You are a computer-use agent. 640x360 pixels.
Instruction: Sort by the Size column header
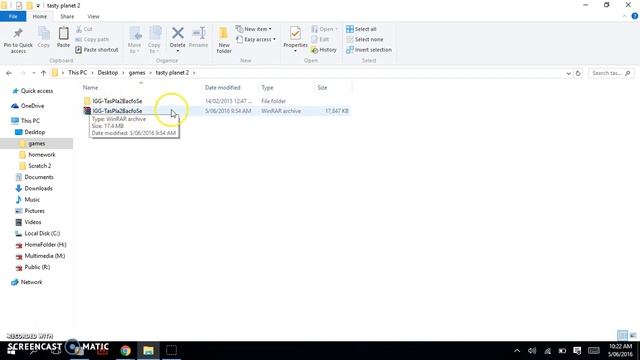pos(322,87)
